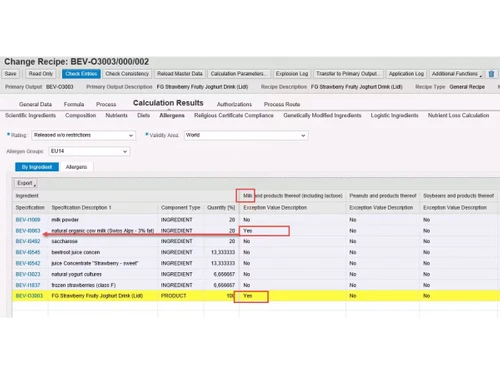Open Nutrient Loss Calculation subtab
This screenshot has width=500, height=375.
458,115
